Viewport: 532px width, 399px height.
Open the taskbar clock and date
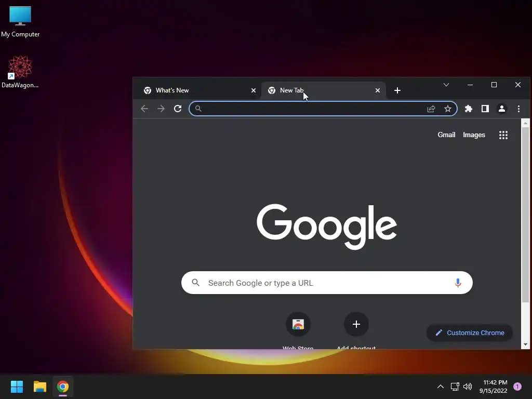(x=494, y=387)
